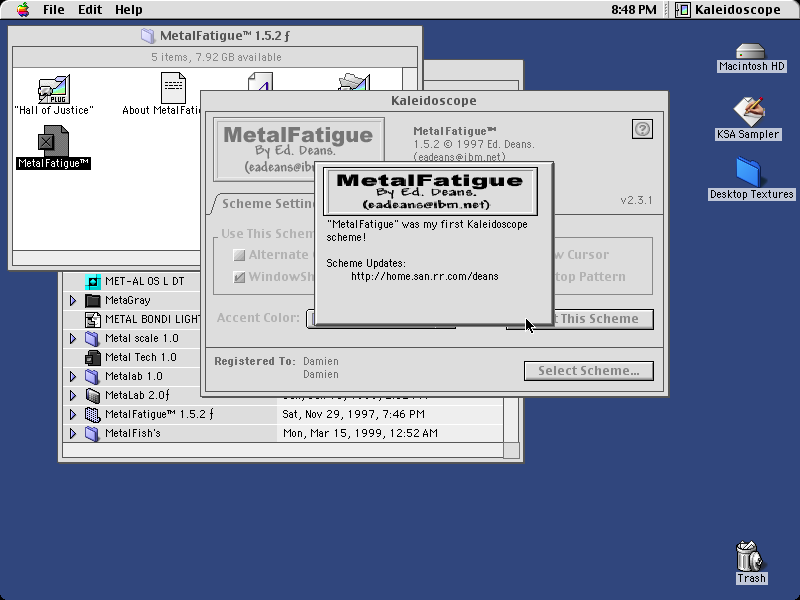Click the MetaGray folder icon
Viewport: 800px width, 600px height.
pyautogui.click(x=93, y=301)
